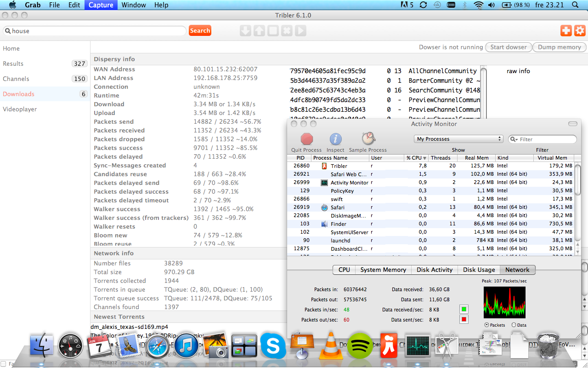Image resolution: width=588 pixels, height=368 pixels.
Task: Sort by the Threads column header
Action: (443, 158)
